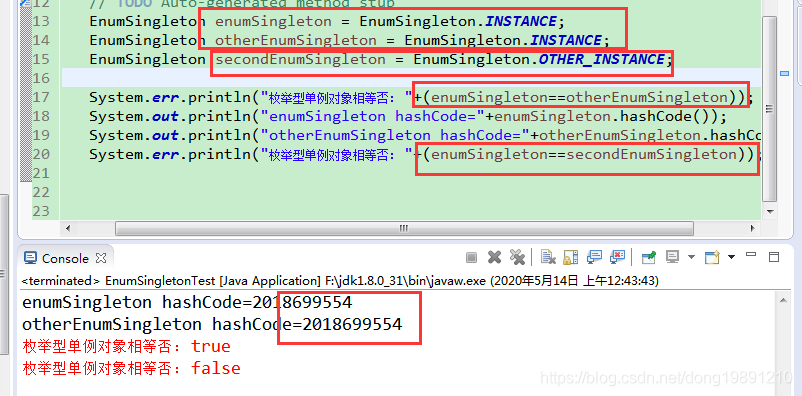Click the red console line ending in true
Image resolution: width=802 pixels, height=396 pixels.
pyautogui.click(x=126, y=346)
